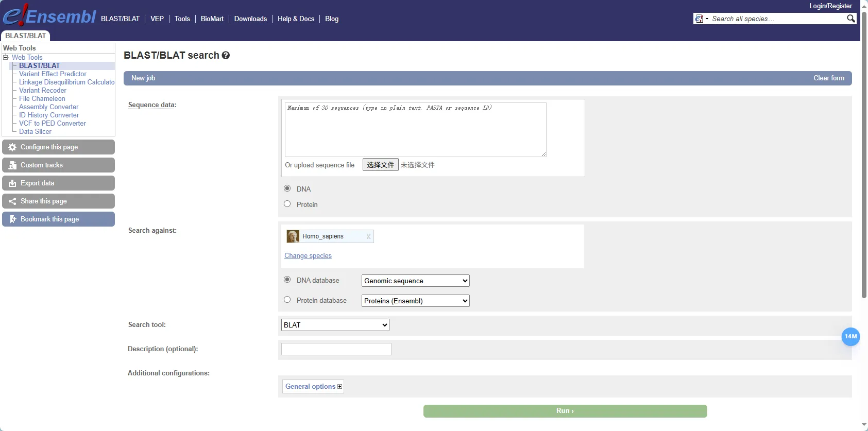Click the Homo_sapiens species thumbnail
The height and width of the screenshot is (431, 868).
tap(293, 236)
